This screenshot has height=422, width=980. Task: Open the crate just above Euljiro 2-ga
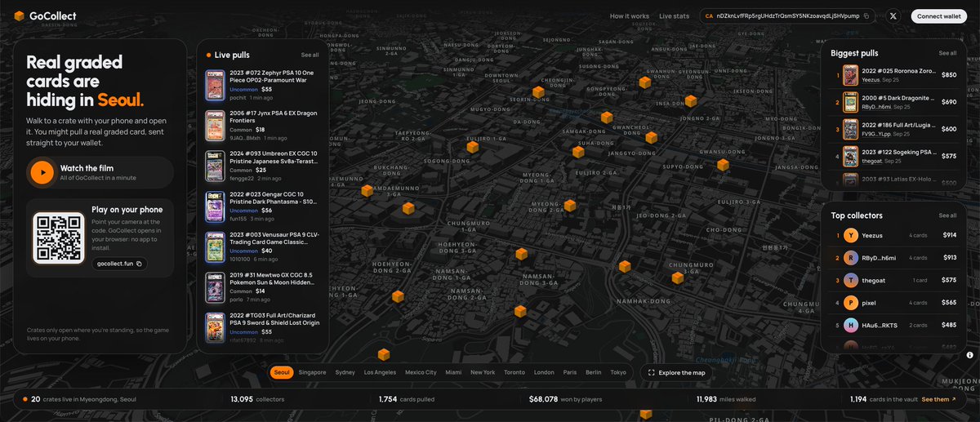(578, 152)
